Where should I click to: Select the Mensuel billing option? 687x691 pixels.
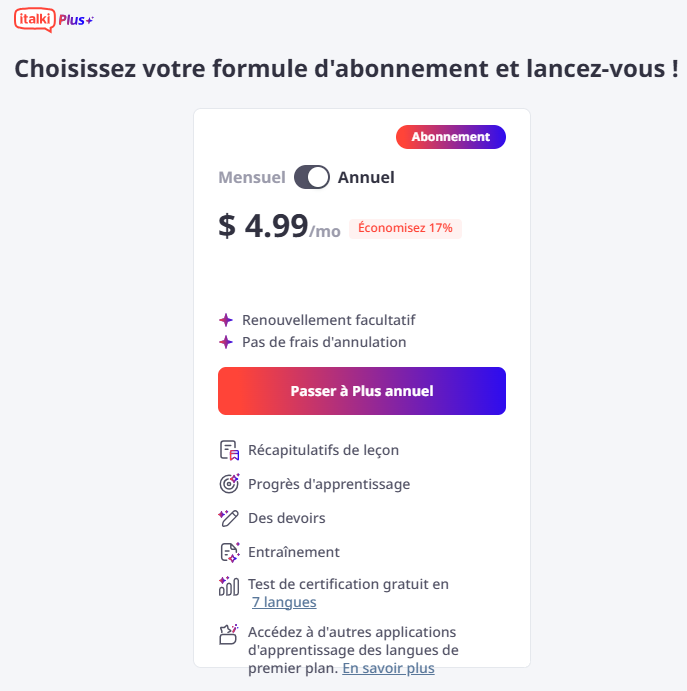(x=252, y=177)
